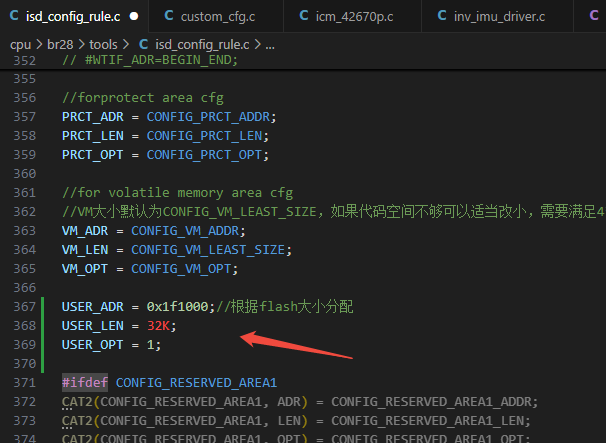Select the tools breadcrumb segment
Screen dimensions: 606x443
point(103,45)
